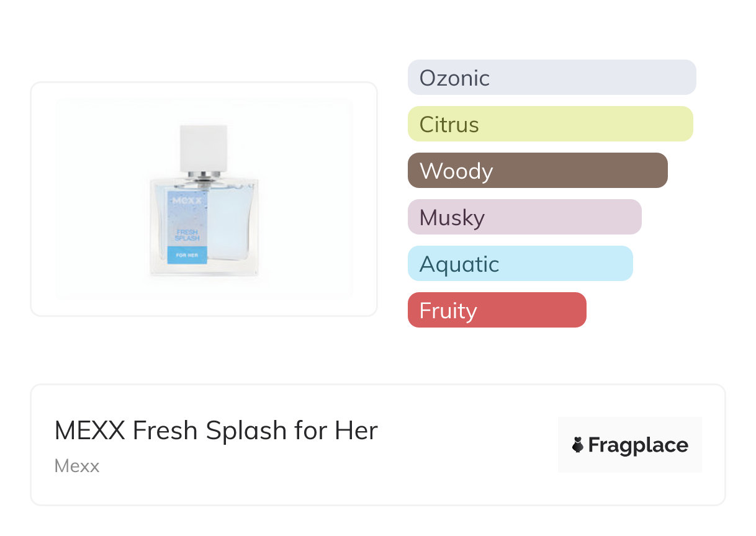Click the red Fruity accord bar
The image size is (756, 536).
coord(497,310)
